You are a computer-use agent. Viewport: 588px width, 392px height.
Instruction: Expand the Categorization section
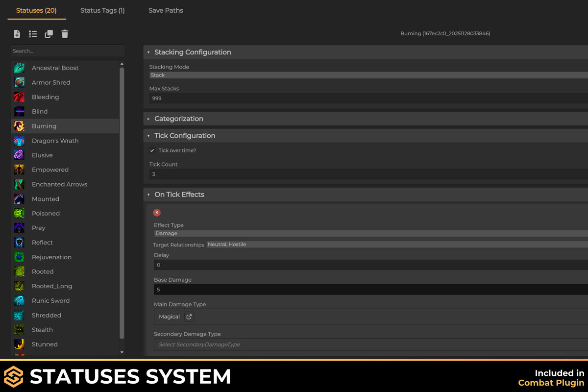coord(148,119)
